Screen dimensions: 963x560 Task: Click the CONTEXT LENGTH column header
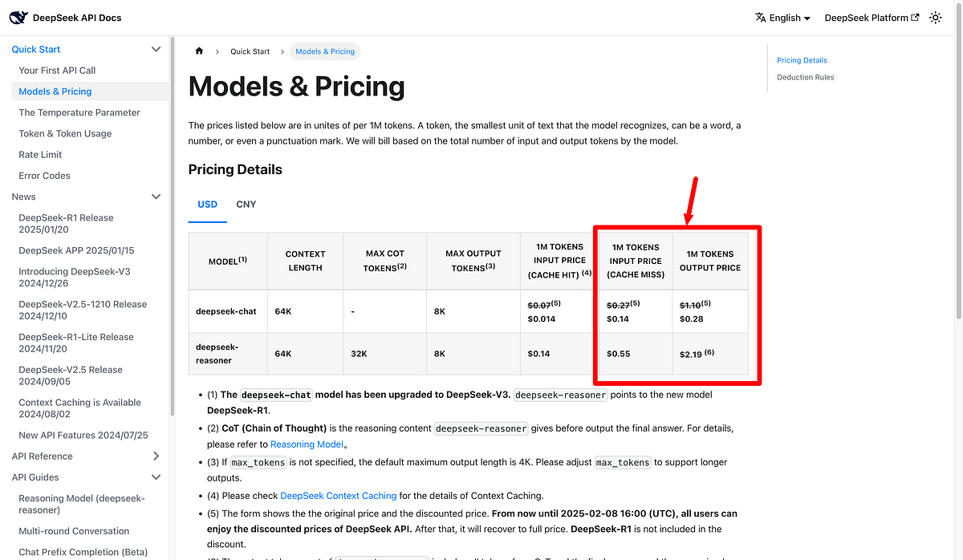[305, 261]
